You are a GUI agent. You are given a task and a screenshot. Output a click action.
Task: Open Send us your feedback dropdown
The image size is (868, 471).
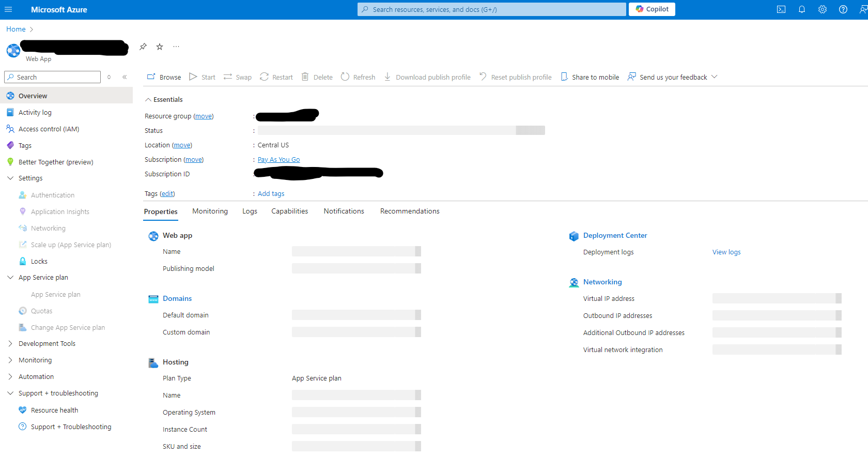click(673, 77)
